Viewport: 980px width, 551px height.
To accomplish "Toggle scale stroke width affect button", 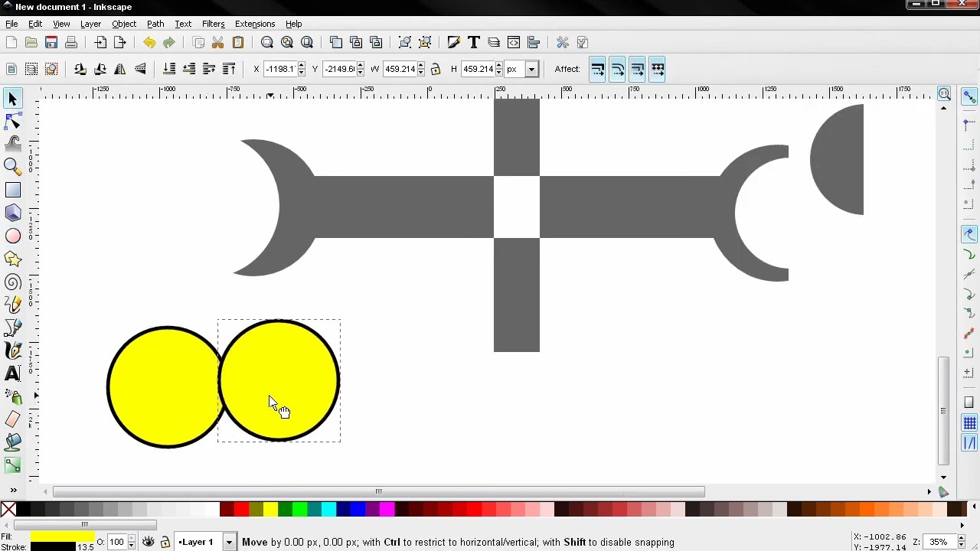I will click(598, 69).
